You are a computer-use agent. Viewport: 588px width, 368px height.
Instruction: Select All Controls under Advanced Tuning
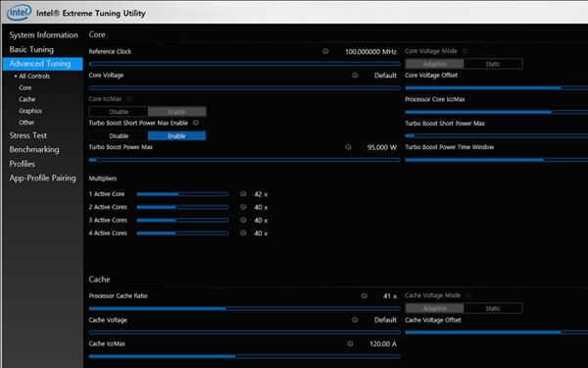pyautogui.click(x=34, y=76)
